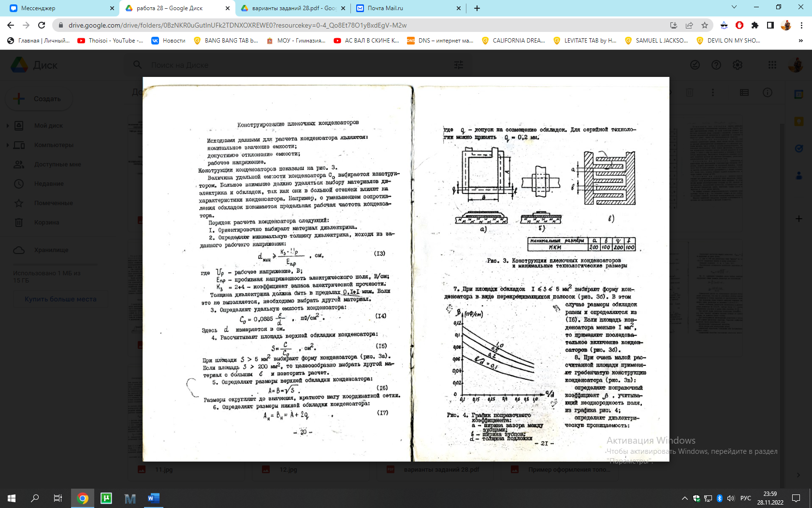Open Google Tasks side panel icon
The height and width of the screenshot is (508, 812).
pos(799,149)
